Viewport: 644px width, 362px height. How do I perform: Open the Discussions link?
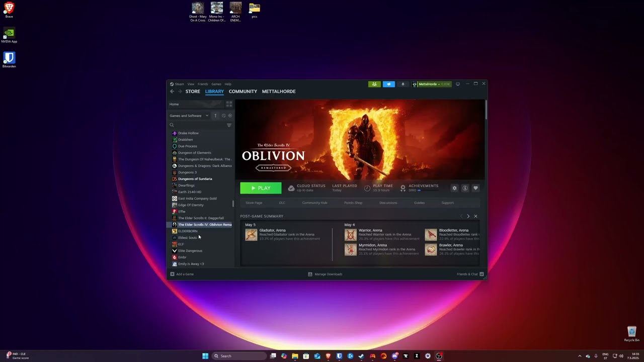388,203
